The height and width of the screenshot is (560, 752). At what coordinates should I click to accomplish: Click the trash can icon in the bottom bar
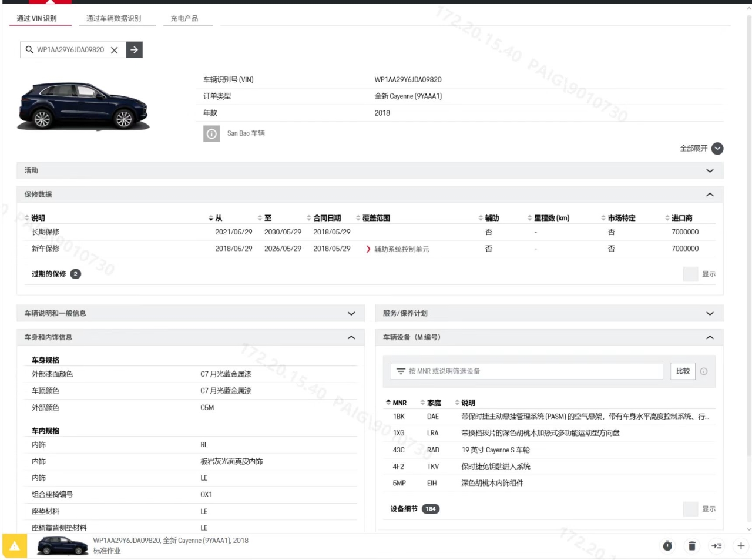[x=692, y=546]
